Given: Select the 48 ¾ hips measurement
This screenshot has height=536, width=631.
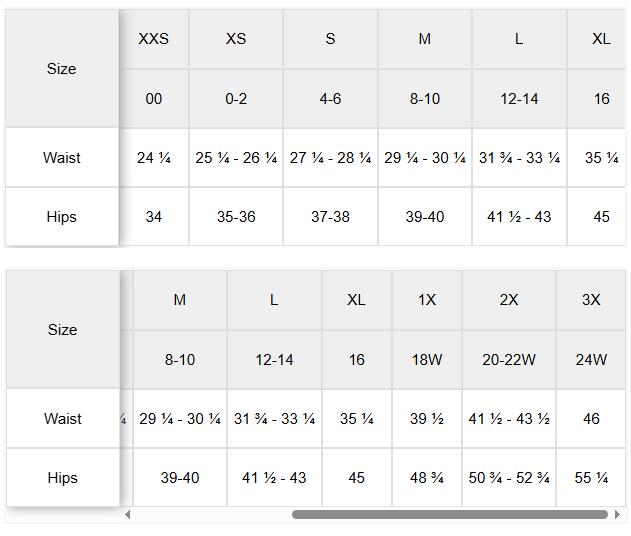Looking at the screenshot, I should point(427,478).
